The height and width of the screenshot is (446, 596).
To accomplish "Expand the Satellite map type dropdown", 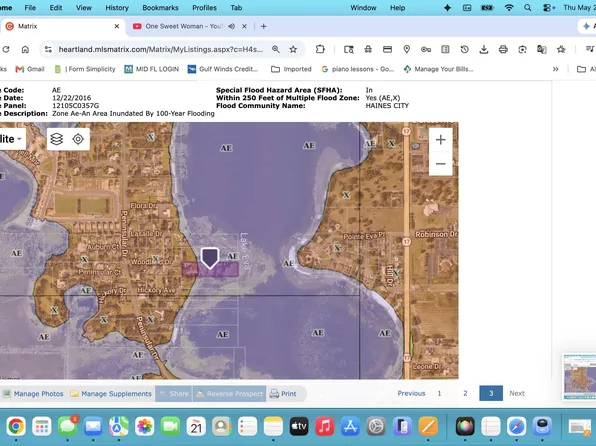I will pos(10,139).
